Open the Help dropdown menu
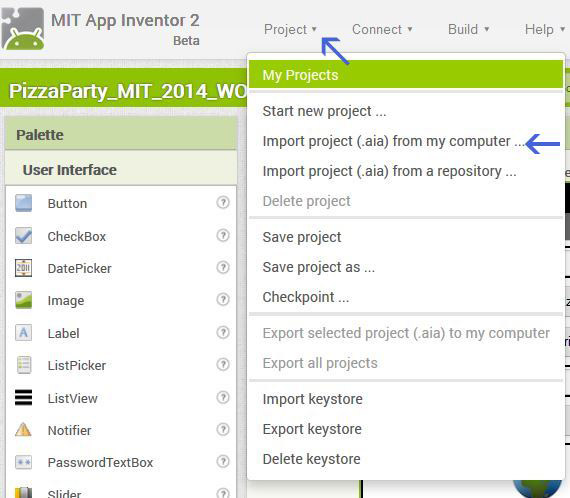This screenshot has height=498, width=570. [x=545, y=29]
